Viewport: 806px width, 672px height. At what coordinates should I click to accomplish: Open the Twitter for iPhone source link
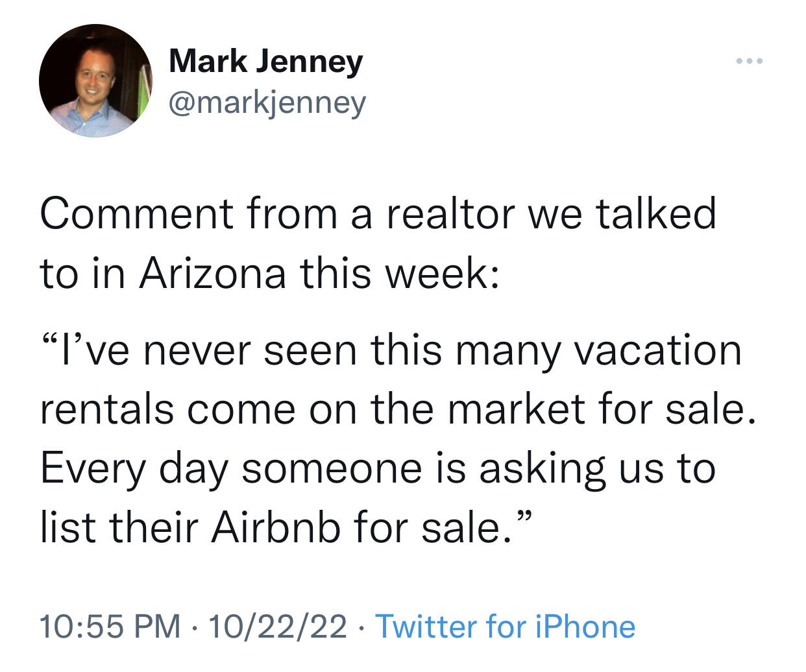tap(506, 627)
